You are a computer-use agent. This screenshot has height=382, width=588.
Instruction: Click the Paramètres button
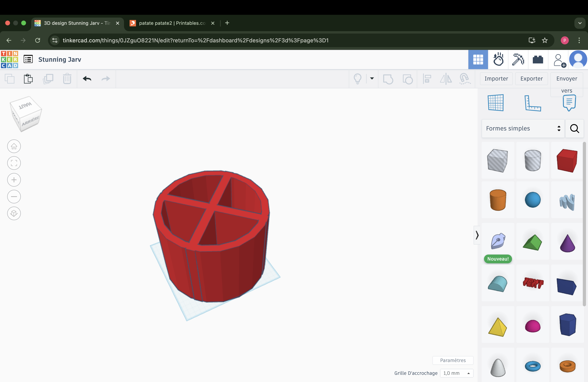click(453, 360)
